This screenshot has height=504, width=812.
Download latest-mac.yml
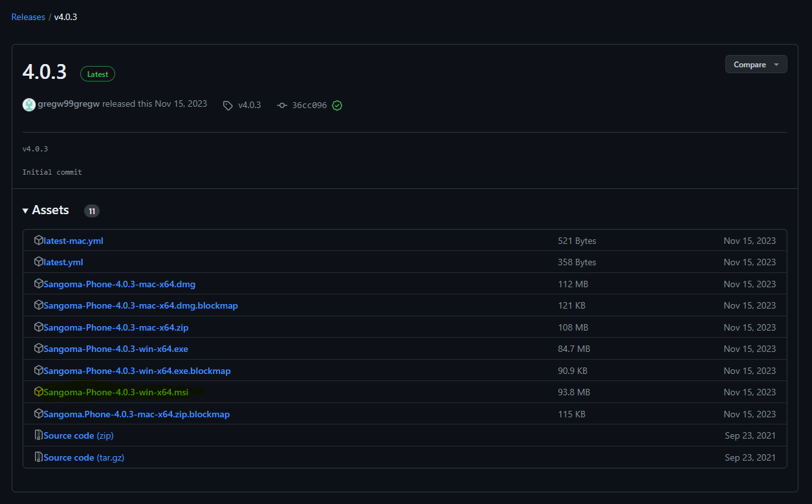pyautogui.click(x=73, y=241)
